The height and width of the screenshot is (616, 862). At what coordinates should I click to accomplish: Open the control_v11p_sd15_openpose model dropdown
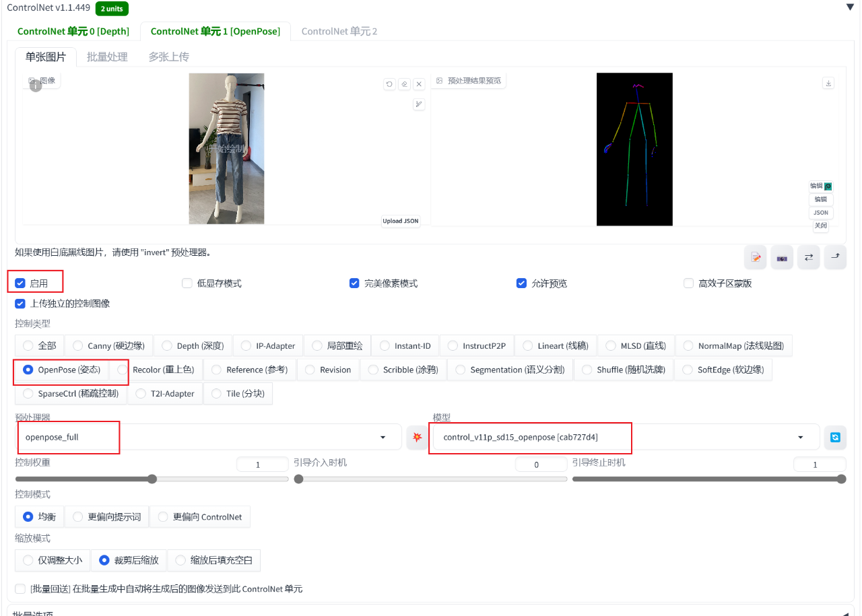coord(624,437)
